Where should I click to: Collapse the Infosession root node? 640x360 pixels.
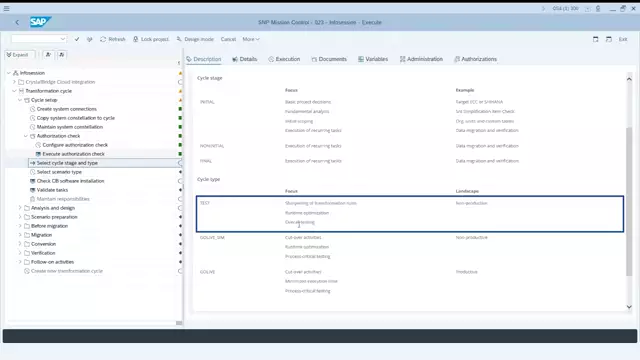tap(9, 73)
